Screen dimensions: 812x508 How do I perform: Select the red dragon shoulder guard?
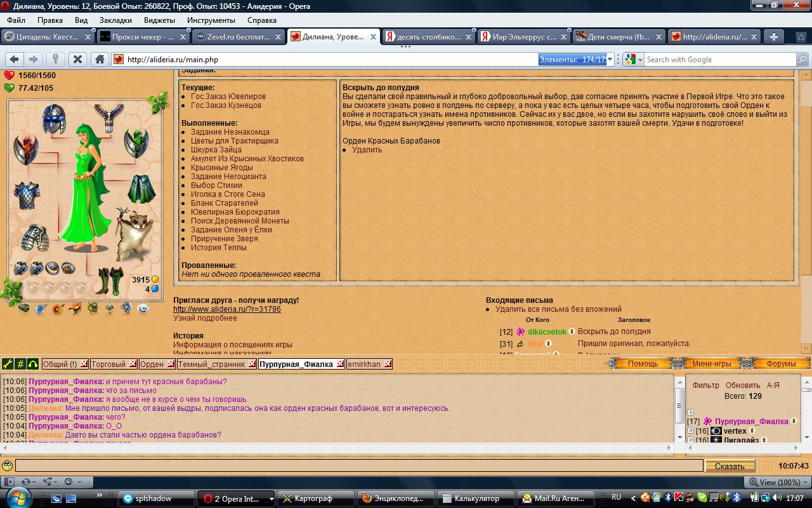[26, 149]
